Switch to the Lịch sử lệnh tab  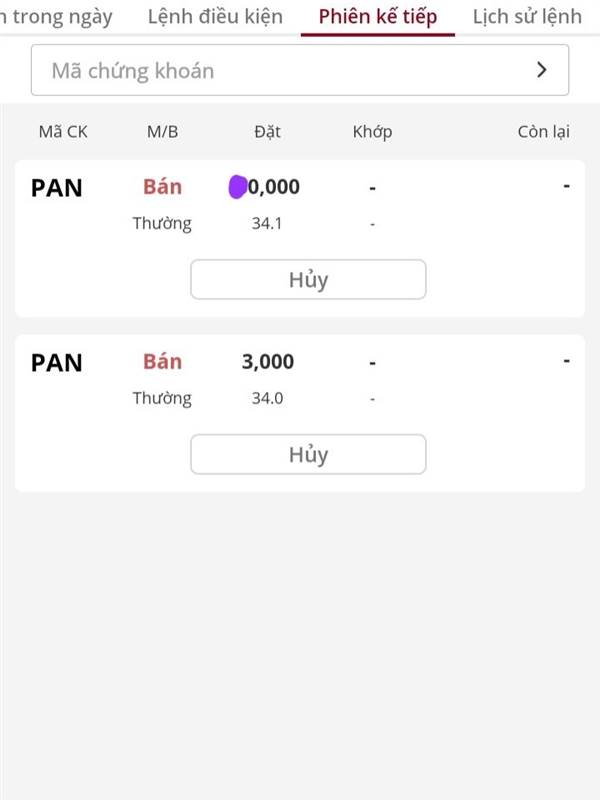click(x=527, y=17)
